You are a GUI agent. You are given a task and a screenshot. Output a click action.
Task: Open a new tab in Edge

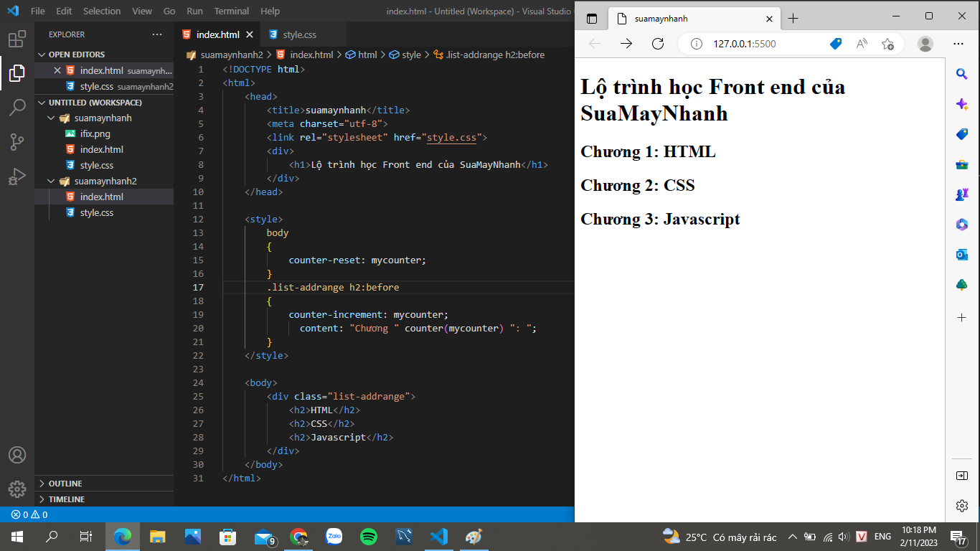click(793, 19)
